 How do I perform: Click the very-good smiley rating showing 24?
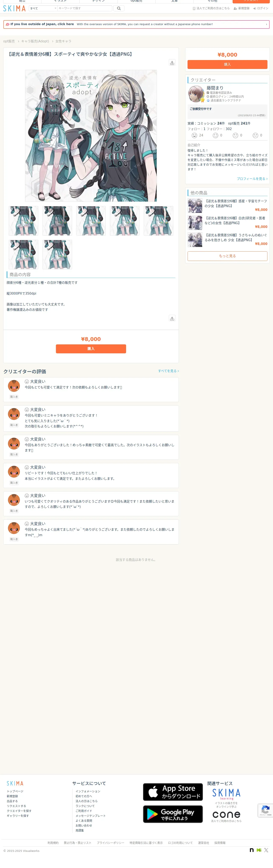pos(197,135)
